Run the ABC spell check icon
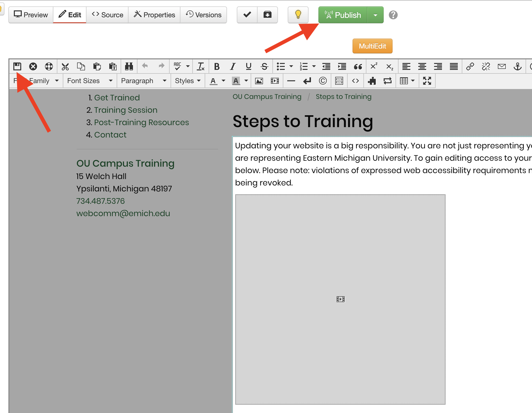The width and height of the screenshot is (532, 413). pos(177,66)
